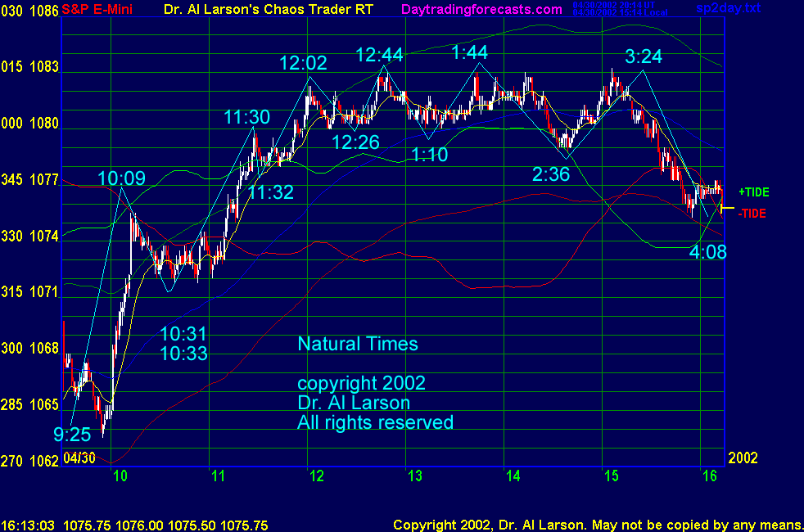
Task: Click the 1:44 high marker
Action: (470, 52)
